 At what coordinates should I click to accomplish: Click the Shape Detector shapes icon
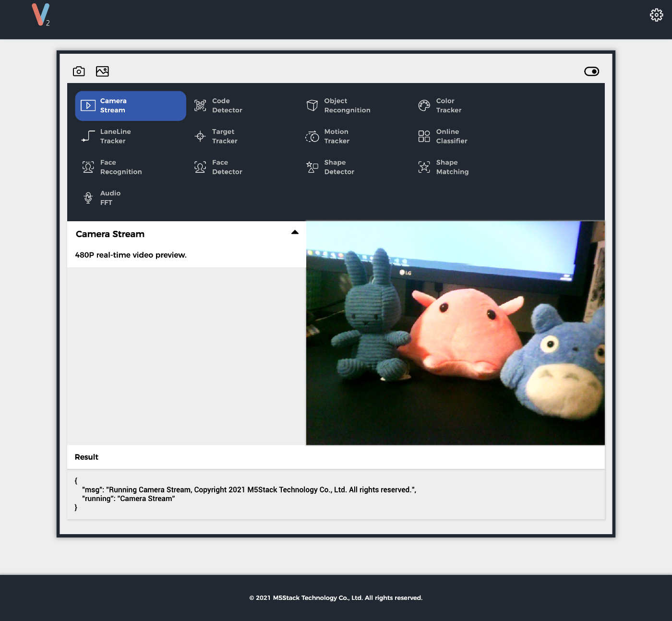pos(312,167)
